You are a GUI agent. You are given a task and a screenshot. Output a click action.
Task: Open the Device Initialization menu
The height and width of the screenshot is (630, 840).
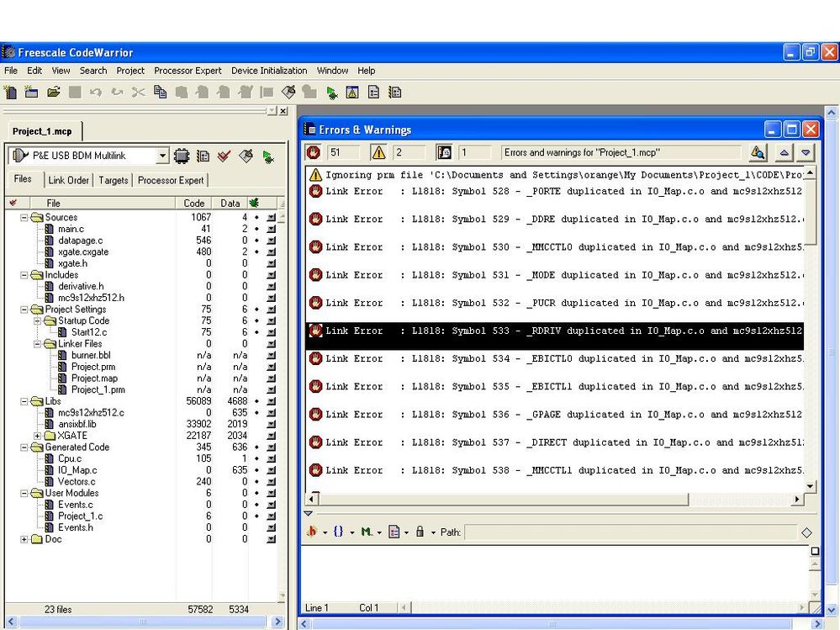tap(269, 71)
